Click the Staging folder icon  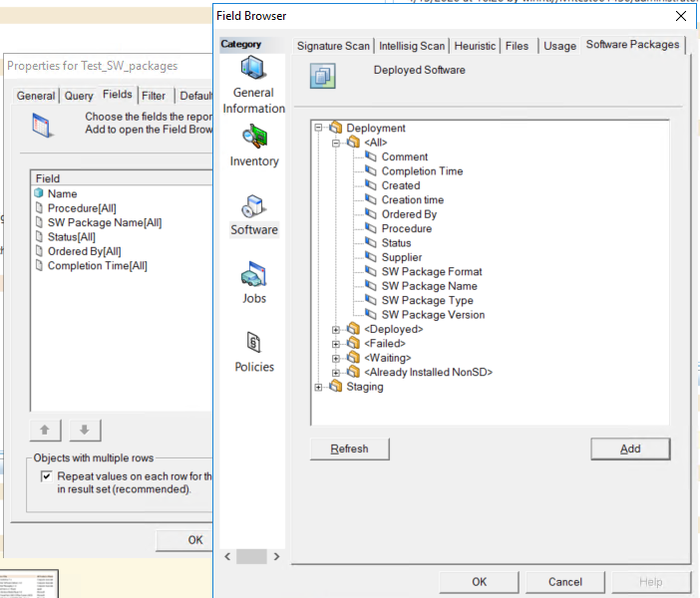[x=336, y=386]
